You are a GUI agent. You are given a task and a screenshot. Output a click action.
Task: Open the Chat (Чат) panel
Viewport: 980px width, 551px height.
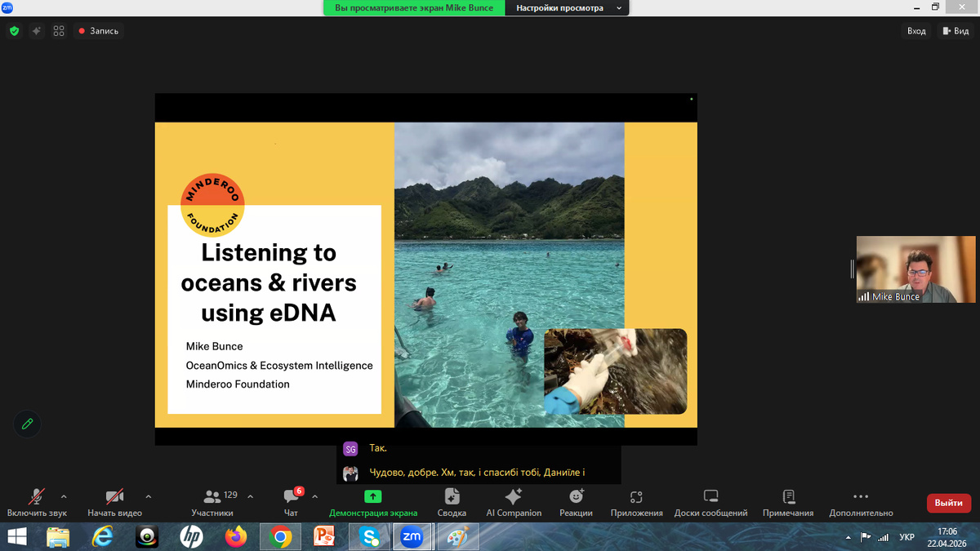click(x=291, y=497)
